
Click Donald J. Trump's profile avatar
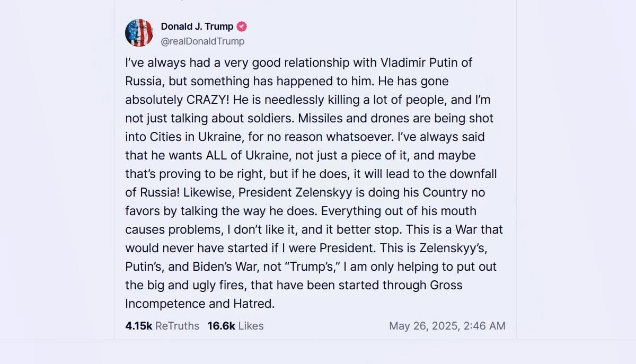click(x=139, y=33)
